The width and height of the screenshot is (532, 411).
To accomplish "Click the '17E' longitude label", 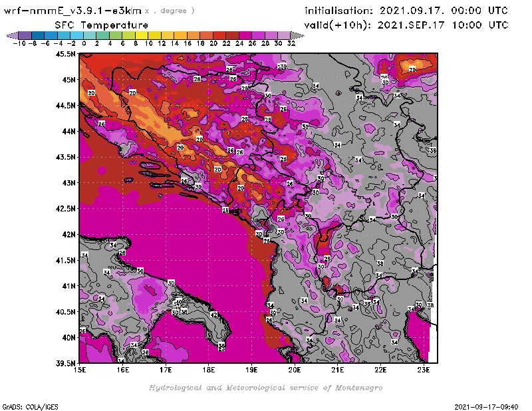I will point(166,370).
